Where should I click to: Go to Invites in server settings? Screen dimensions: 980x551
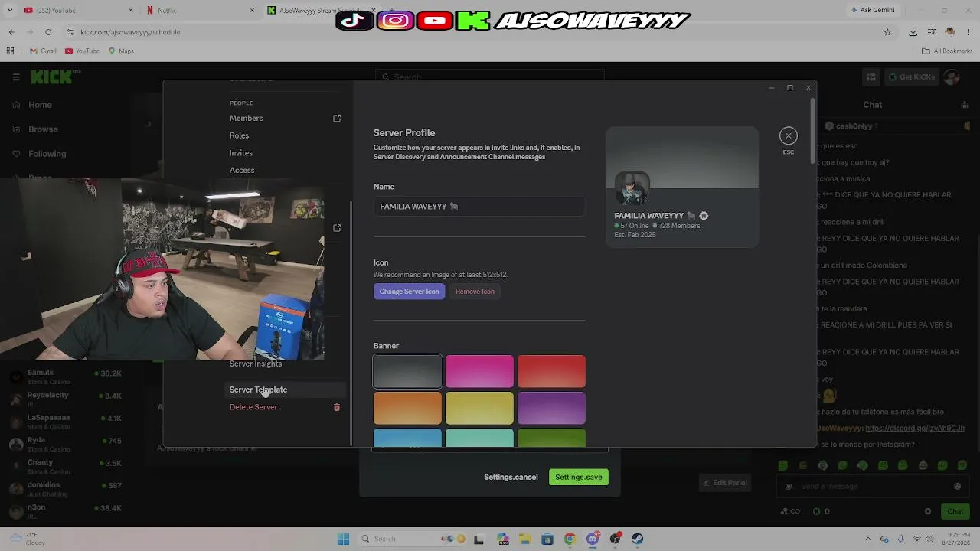tap(240, 153)
